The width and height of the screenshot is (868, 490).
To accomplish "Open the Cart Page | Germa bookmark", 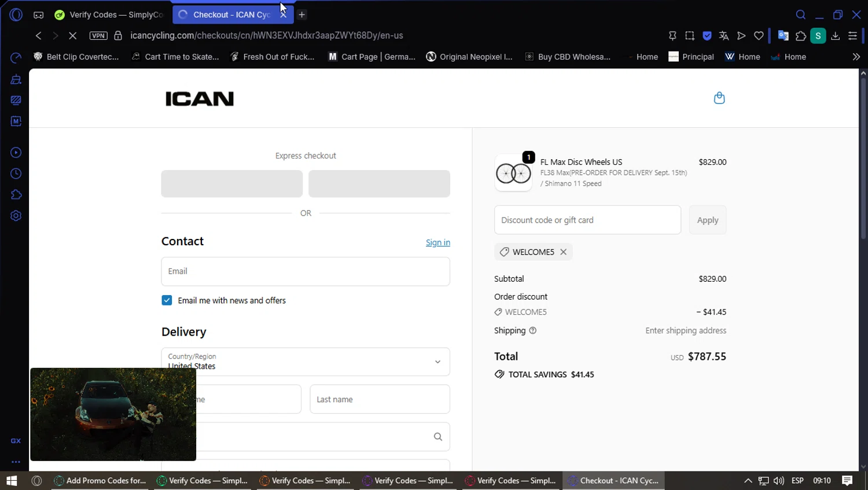I will point(372,57).
